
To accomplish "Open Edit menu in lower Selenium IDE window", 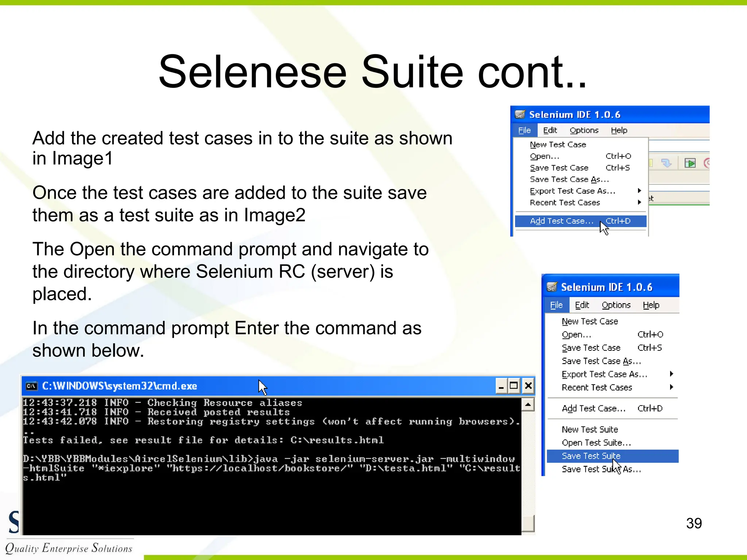I will [582, 305].
